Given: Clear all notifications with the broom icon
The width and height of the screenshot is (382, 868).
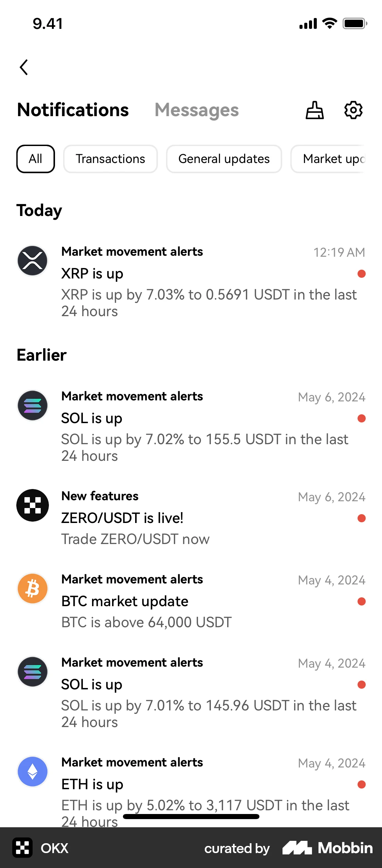Looking at the screenshot, I should (314, 110).
